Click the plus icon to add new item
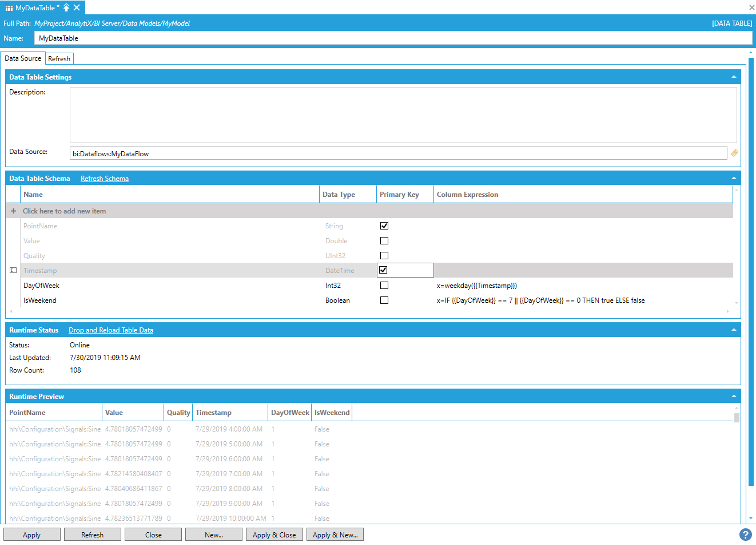This screenshot has height=546, width=756. 13,211
